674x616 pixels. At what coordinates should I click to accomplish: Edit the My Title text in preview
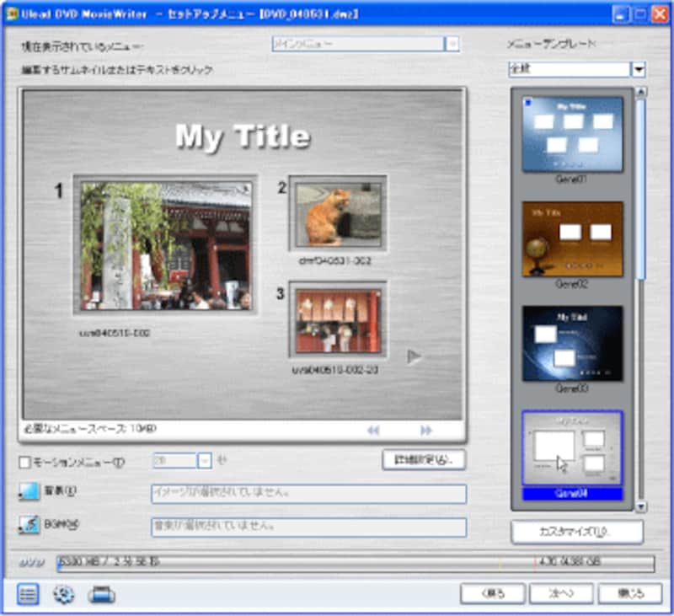(x=243, y=137)
